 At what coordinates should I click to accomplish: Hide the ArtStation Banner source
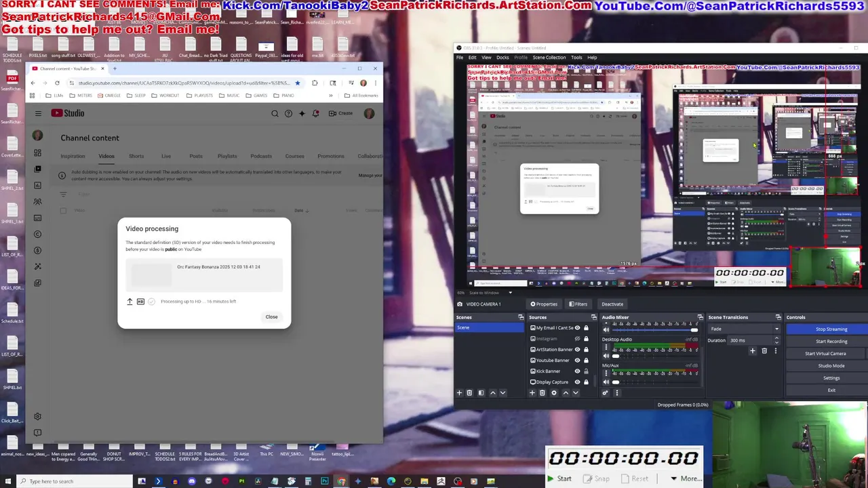click(x=578, y=350)
